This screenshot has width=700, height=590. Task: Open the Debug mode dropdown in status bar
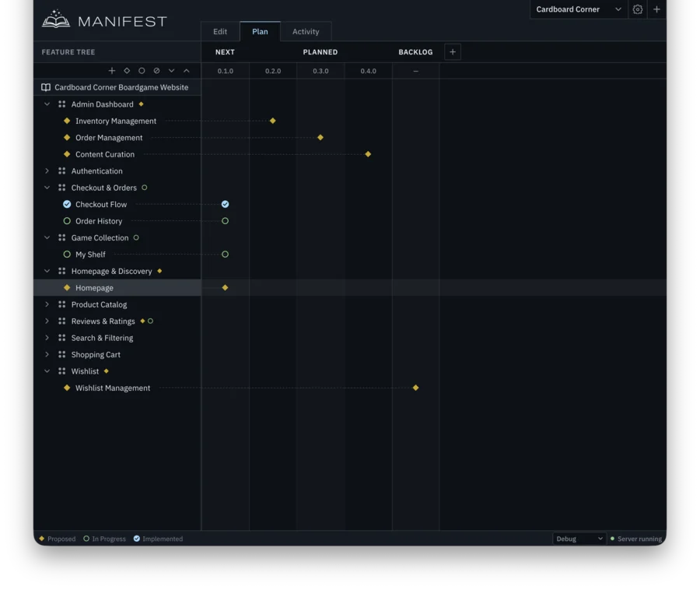coord(579,538)
